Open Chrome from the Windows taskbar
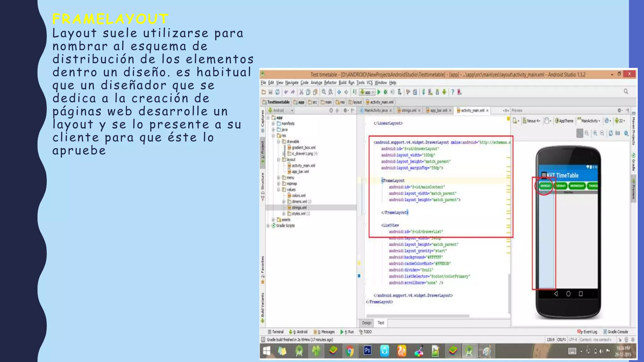The height and width of the screenshot is (362, 644). (x=350, y=351)
